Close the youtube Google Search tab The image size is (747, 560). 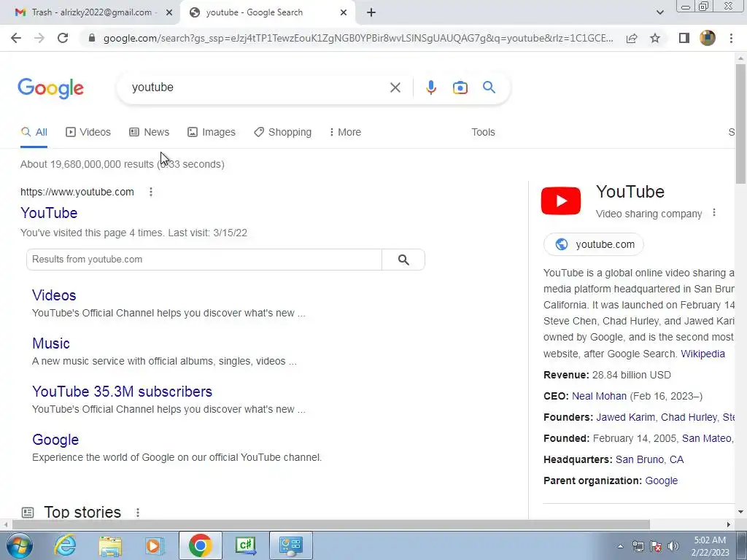[343, 12]
